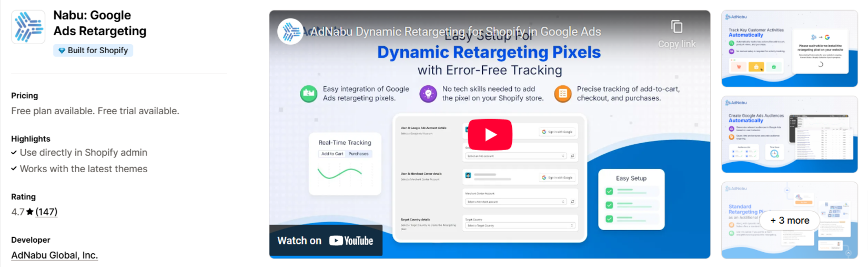Viewport: 868px width, 267px height.
Task: Click the text 'Free plan available. Free trial available.'
Action: (x=95, y=111)
